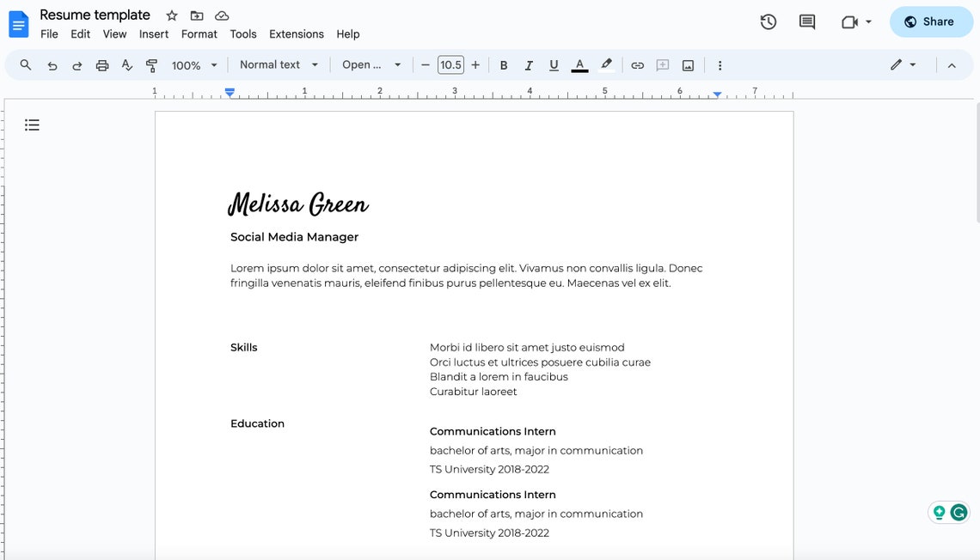This screenshot has height=560, width=980.
Task: Open the Format menu
Action: pos(199,34)
